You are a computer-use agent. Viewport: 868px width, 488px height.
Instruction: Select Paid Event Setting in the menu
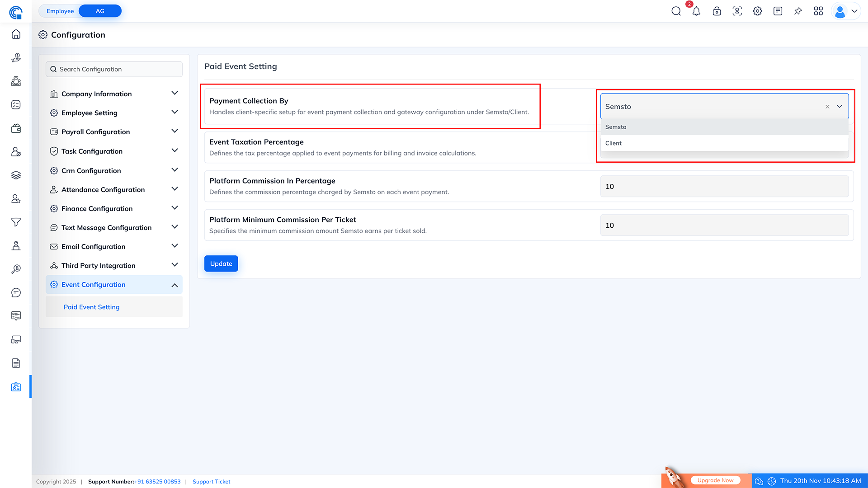[91, 307]
